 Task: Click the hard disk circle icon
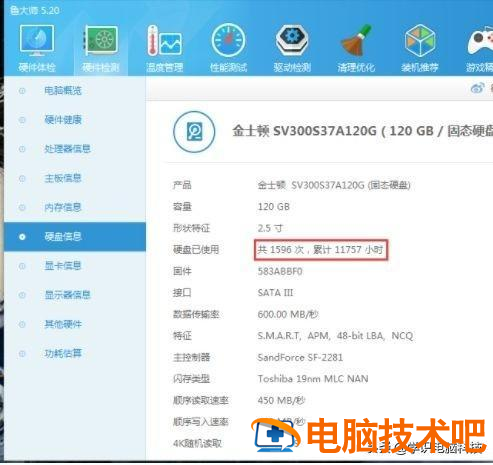point(194,132)
